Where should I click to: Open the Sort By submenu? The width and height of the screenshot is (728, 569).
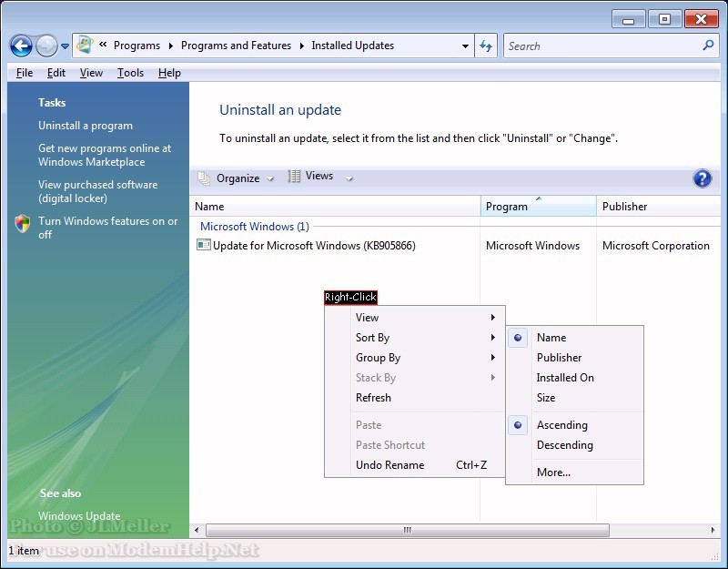pyautogui.click(x=415, y=338)
